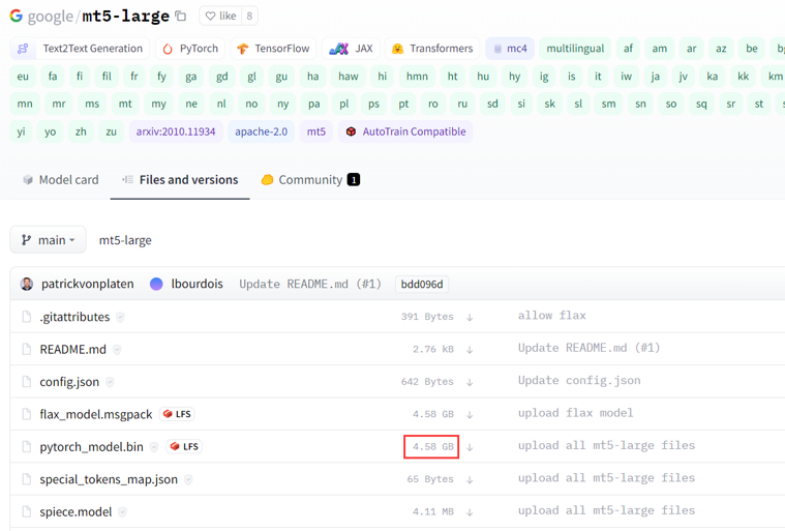Switch to the Model card tab
Viewport: 785px width, 531px height.
(61, 180)
